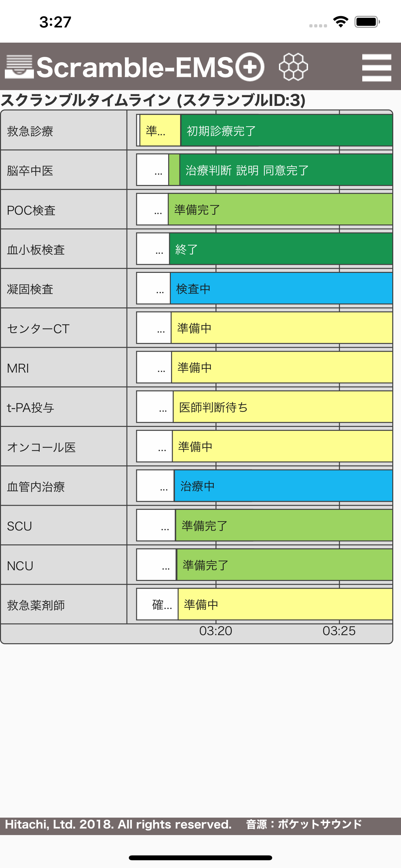Tap the 治療判断 説明 同意完了 bar
The height and width of the screenshot is (868, 401).
pos(286,170)
